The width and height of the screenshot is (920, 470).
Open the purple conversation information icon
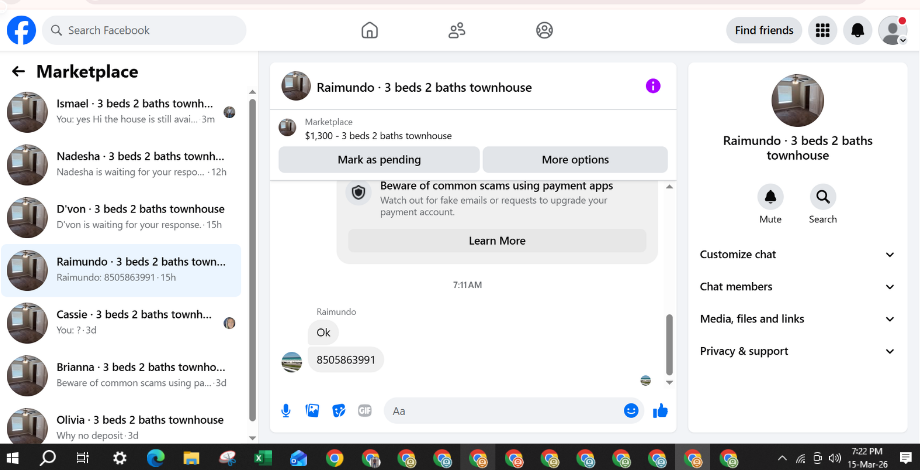653,86
